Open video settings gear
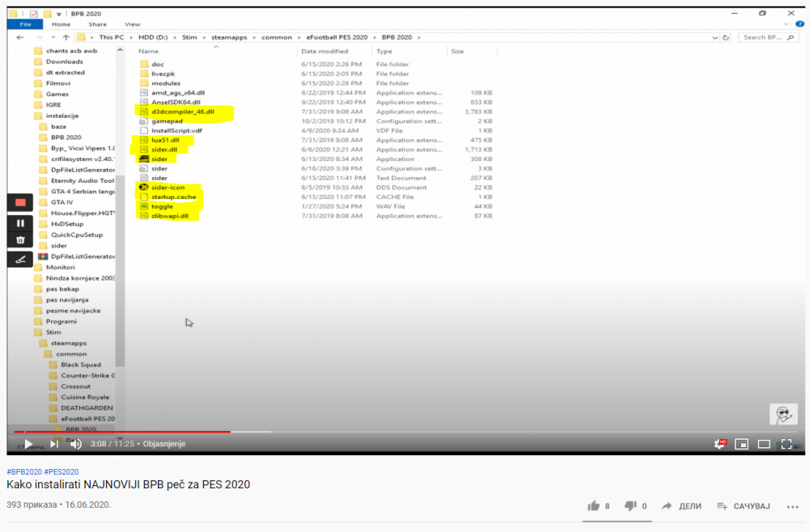Image resolution: width=809 pixels, height=532 pixels. (x=719, y=444)
